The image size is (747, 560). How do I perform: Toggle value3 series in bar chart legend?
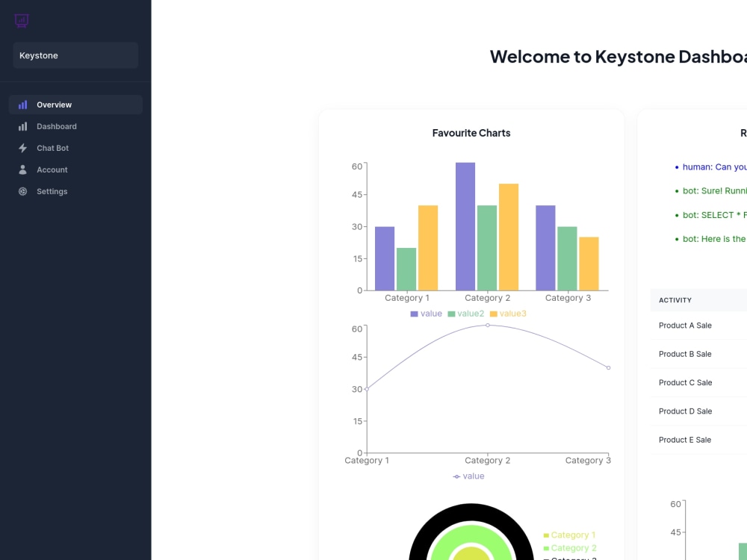[x=508, y=314]
